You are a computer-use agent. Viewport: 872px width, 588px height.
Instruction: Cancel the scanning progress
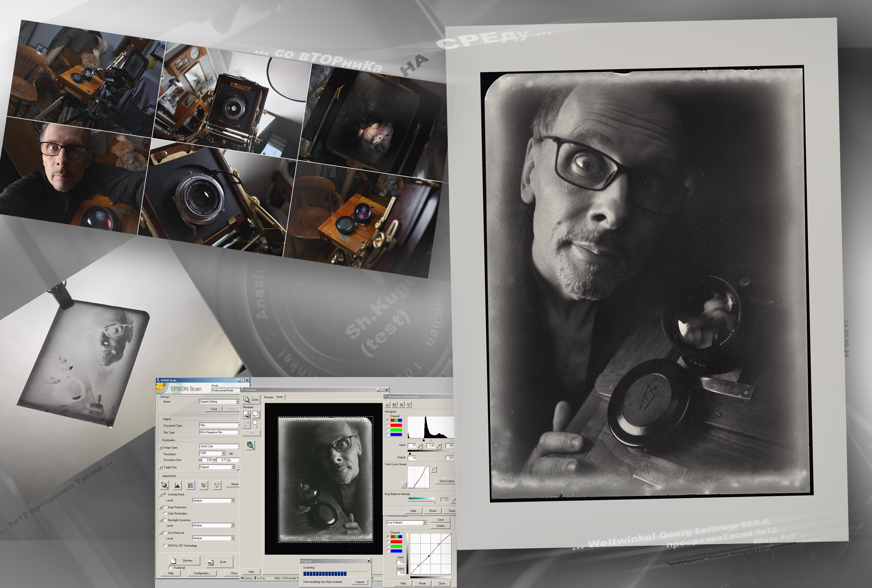(360, 582)
